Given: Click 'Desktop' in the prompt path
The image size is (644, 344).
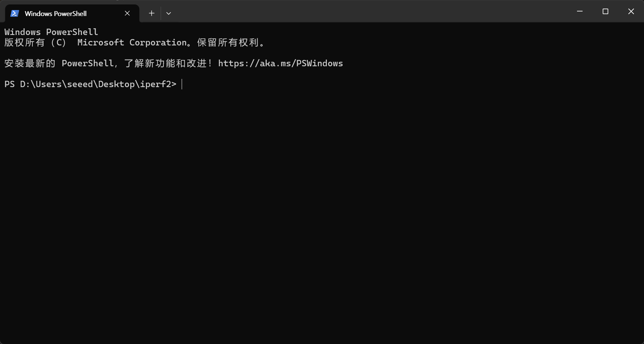Looking at the screenshot, I should (116, 85).
